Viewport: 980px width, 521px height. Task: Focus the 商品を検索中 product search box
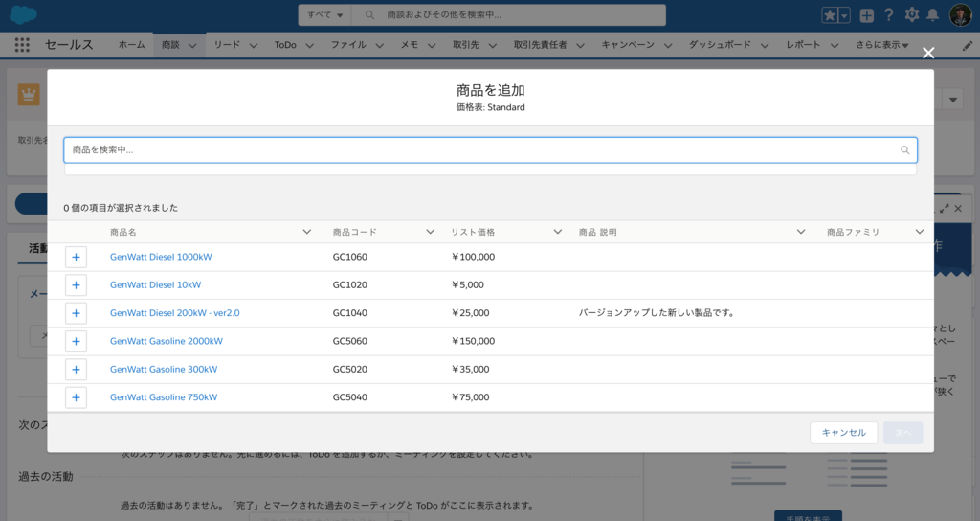[x=490, y=150]
